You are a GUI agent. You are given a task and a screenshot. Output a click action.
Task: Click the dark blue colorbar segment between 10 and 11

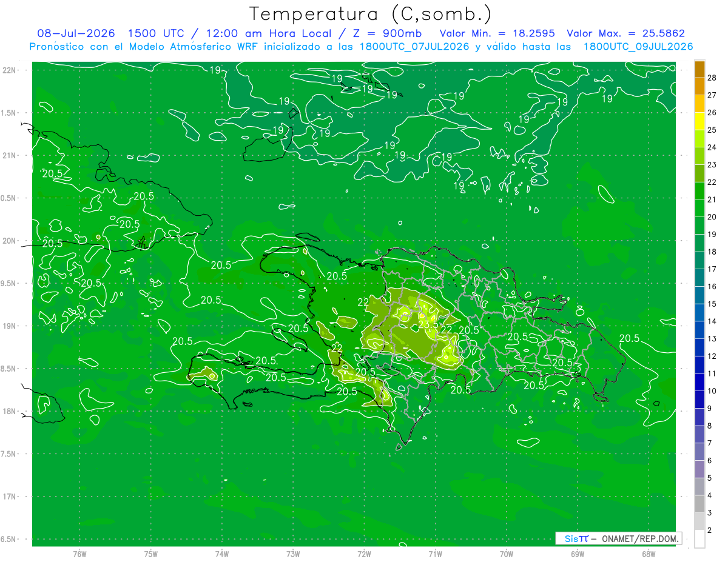(x=699, y=382)
